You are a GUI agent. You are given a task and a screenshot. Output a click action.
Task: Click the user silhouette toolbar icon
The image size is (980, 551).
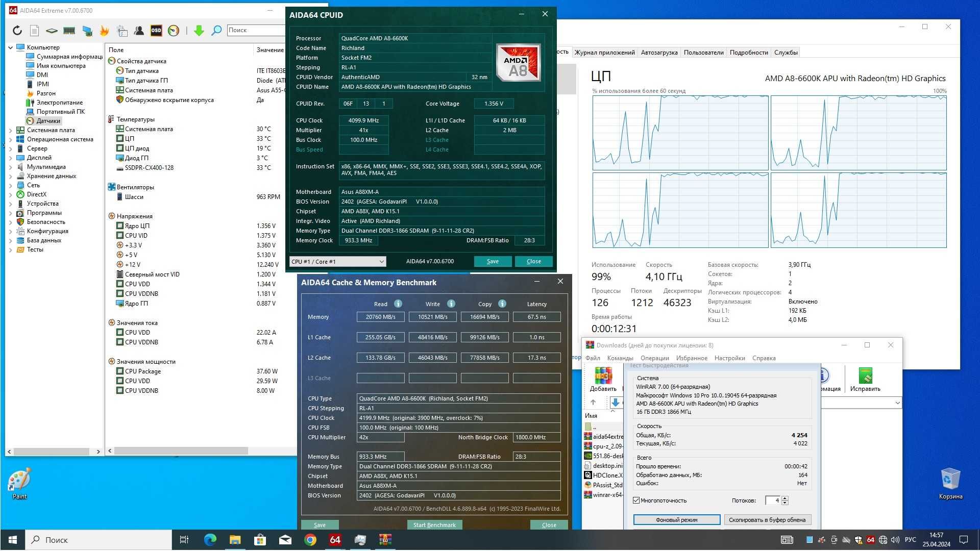click(139, 31)
